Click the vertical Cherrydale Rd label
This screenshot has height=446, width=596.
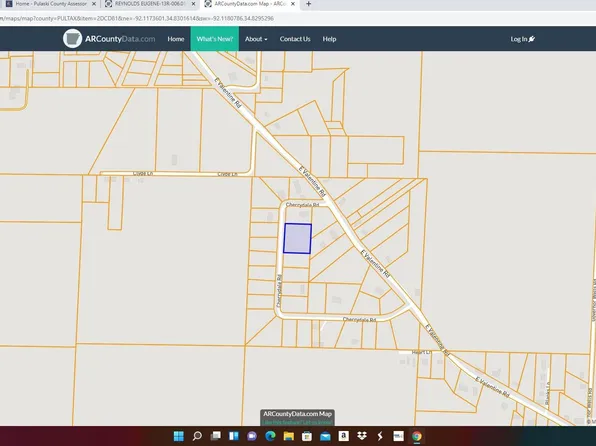pos(279,292)
